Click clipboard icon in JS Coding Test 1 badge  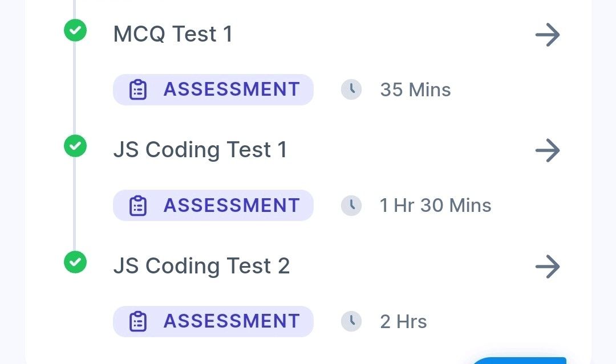138,206
